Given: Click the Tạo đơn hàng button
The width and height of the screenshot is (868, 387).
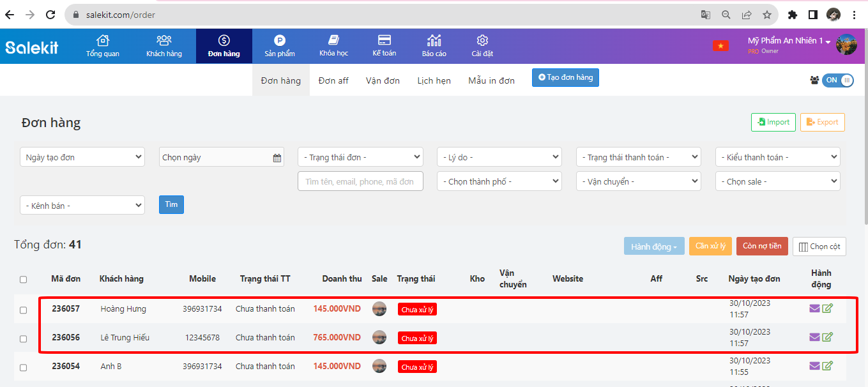Looking at the screenshot, I should 565,77.
